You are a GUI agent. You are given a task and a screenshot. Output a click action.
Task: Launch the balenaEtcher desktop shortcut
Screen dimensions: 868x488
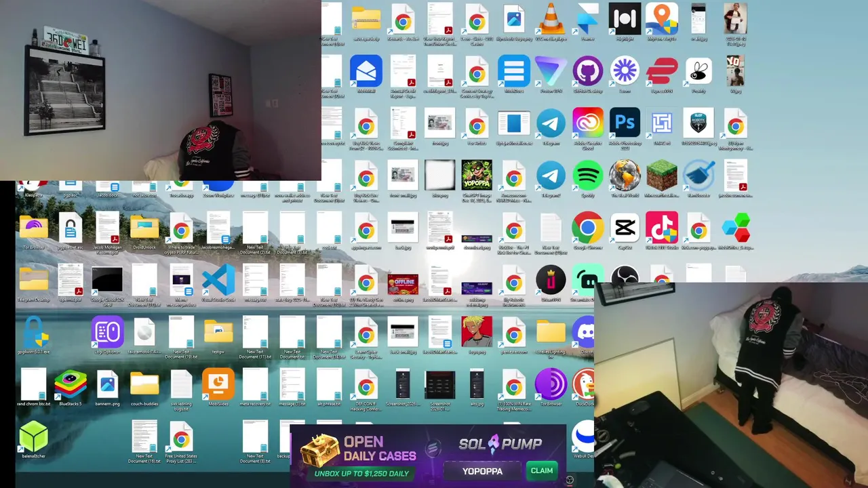tap(33, 436)
